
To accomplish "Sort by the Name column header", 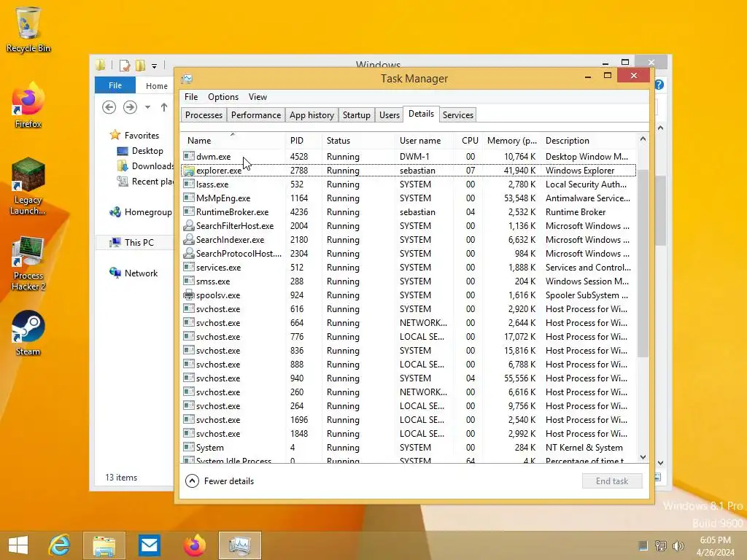I will click(233, 141).
